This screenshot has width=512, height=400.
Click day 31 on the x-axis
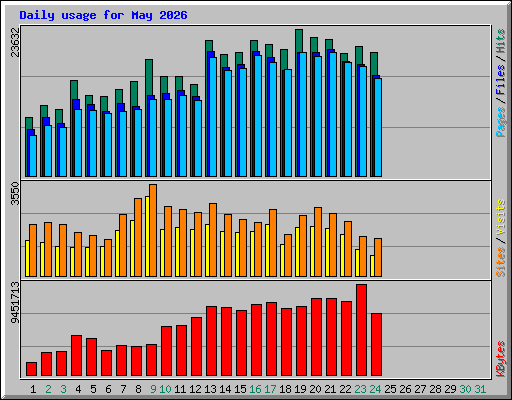pos(480,389)
